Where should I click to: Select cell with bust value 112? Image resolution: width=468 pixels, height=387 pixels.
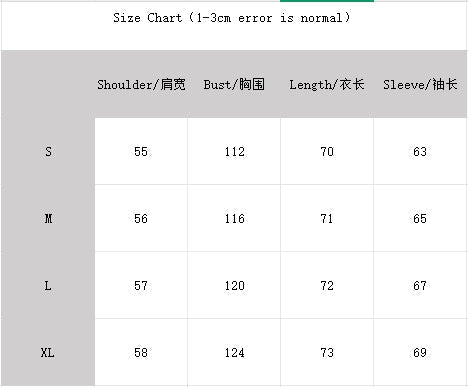[x=234, y=152]
